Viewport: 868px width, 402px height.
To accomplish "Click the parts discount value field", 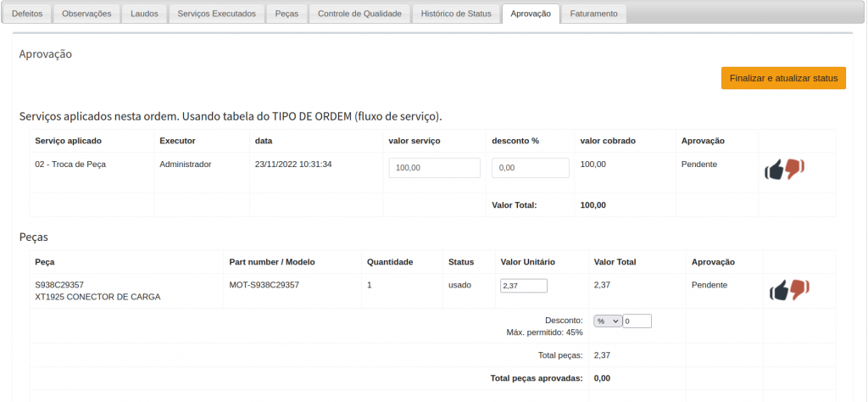I will 637,321.
